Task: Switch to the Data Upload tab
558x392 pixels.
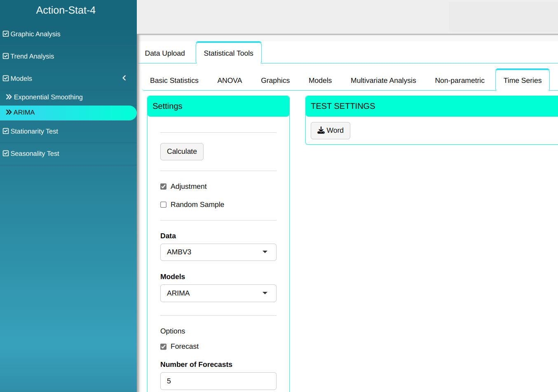Action: click(165, 53)
